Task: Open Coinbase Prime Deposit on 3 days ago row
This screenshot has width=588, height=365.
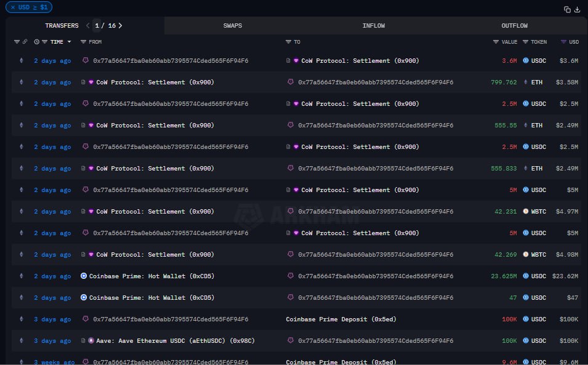Action: pos(341,319)
